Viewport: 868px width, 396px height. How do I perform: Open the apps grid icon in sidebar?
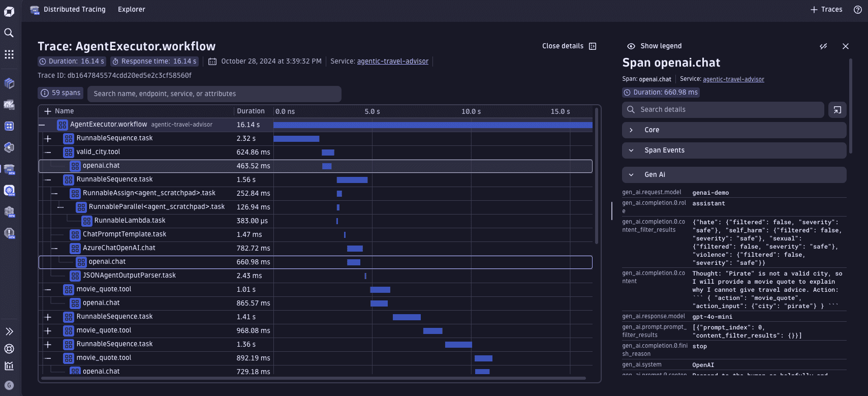[9, 54]
